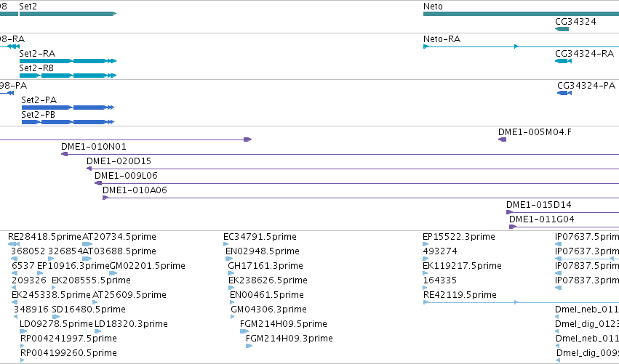Select the CG34324 gene arrow glyph
Image resolution: width=619 pixels, height=364 pixels.
[x=562, y=29]
